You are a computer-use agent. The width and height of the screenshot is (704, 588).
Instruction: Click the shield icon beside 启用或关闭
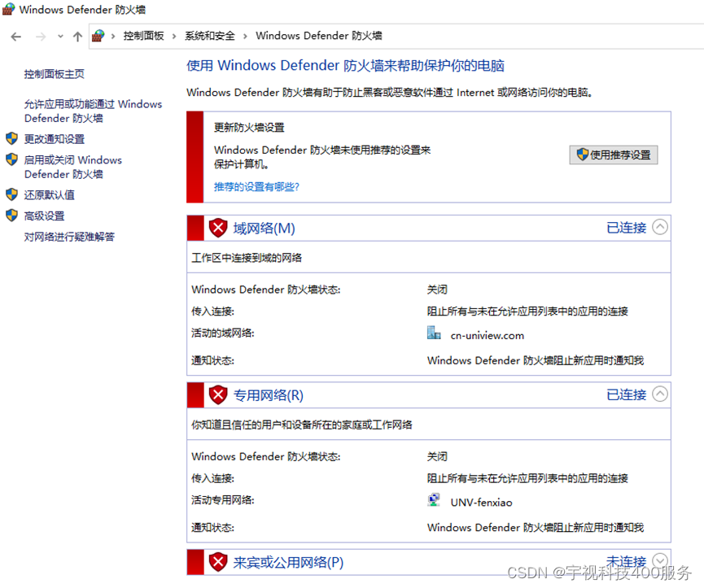11,159
